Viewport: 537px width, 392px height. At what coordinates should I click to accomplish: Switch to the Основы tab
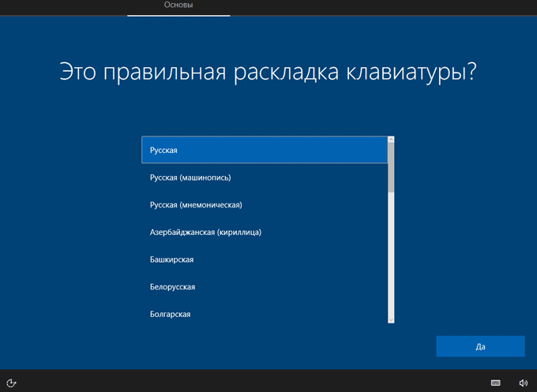point(178,6)
